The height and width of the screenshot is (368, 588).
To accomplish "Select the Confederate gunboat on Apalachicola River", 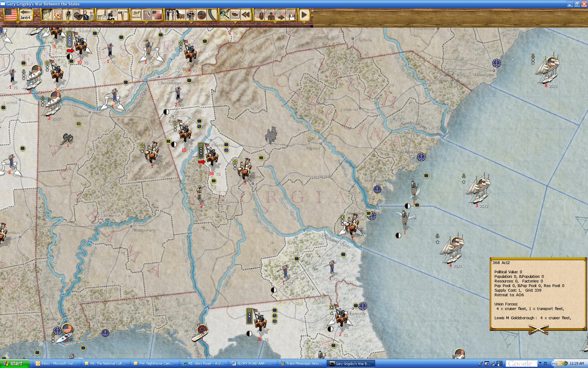I will coord(201,333).
